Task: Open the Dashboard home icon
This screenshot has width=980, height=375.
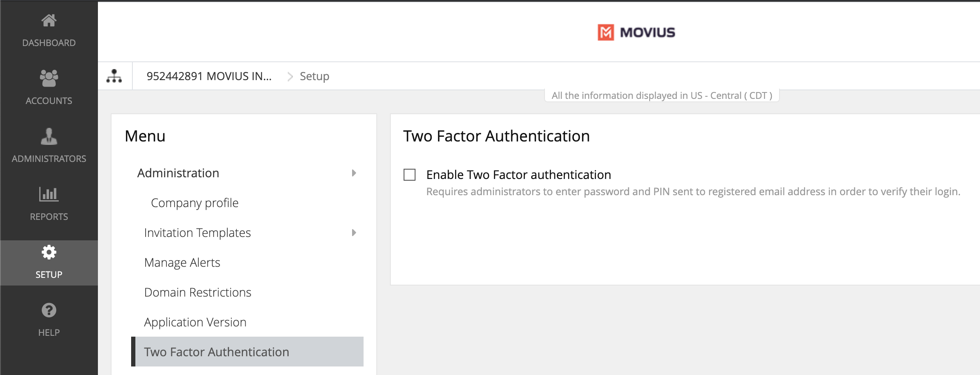Action: (x=49, y=20)
